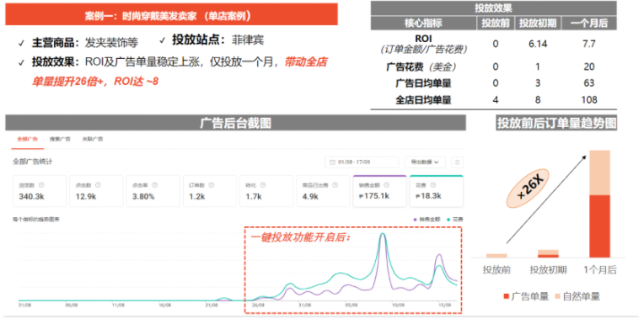Screen dimensions: 644x319
Task: Click the 投放效果 table header
Action: (493, 8)
